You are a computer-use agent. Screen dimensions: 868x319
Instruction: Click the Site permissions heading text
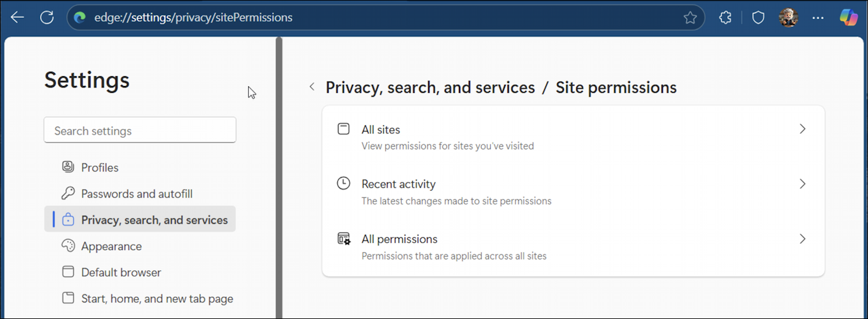click(616, 88)
